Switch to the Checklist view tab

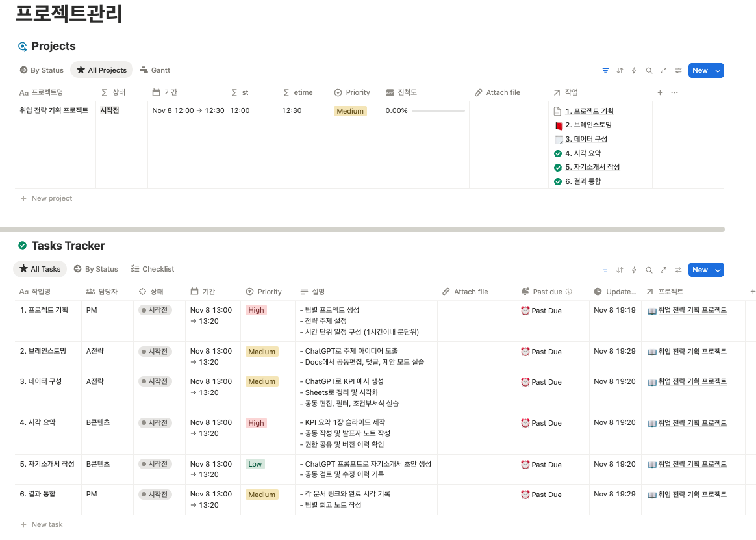click(153, 269)
